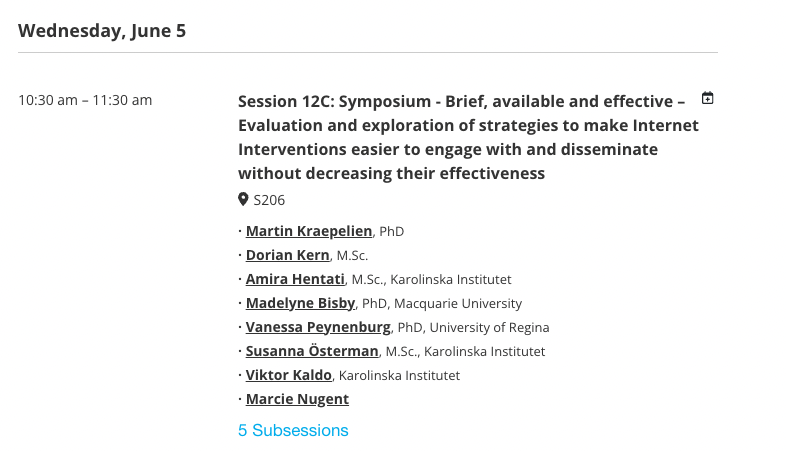786x451 pixels.
Task: Select the Vanessa Peynenburg link
Action: coord(318,327)
